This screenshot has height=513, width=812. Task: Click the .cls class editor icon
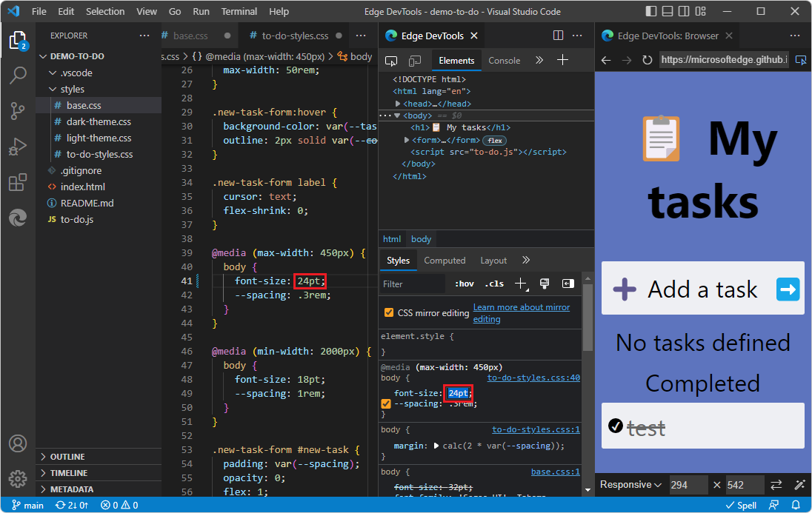click(x=493, y=283)
